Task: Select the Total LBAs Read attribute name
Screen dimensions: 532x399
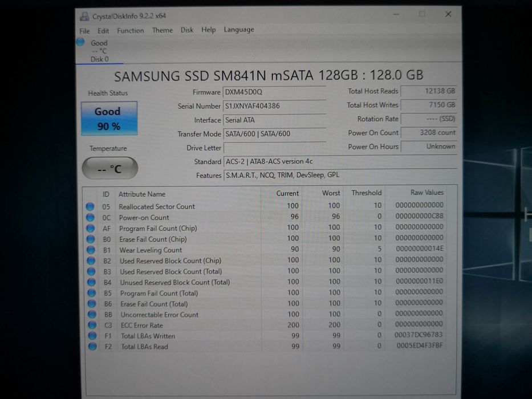Action: tap(144, 347)
